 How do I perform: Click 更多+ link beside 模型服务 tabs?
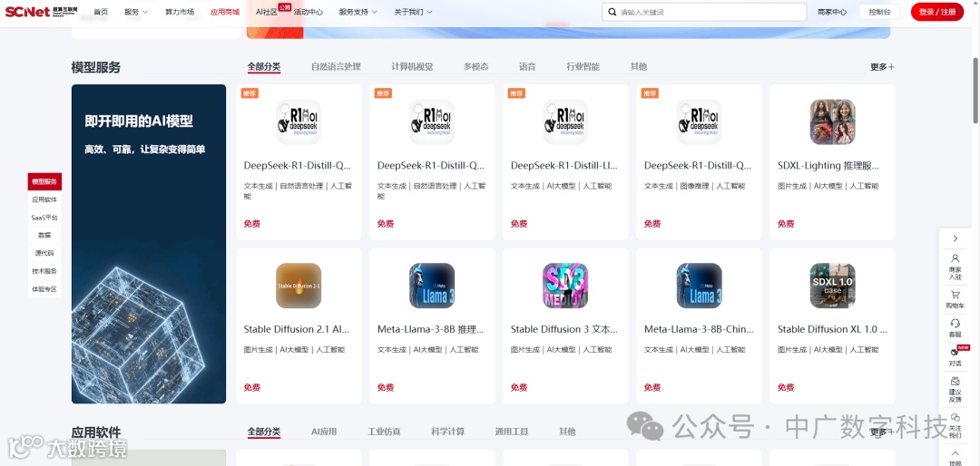coord(882,67)
